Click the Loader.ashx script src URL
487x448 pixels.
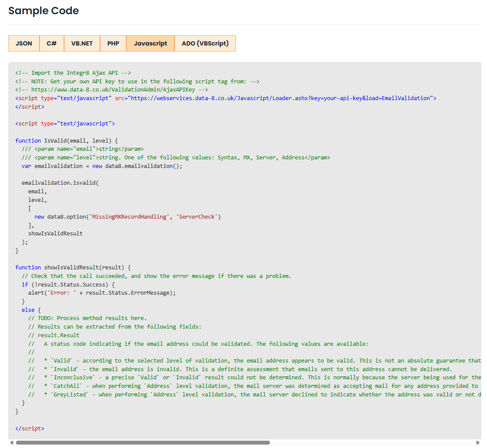[282, 98]
